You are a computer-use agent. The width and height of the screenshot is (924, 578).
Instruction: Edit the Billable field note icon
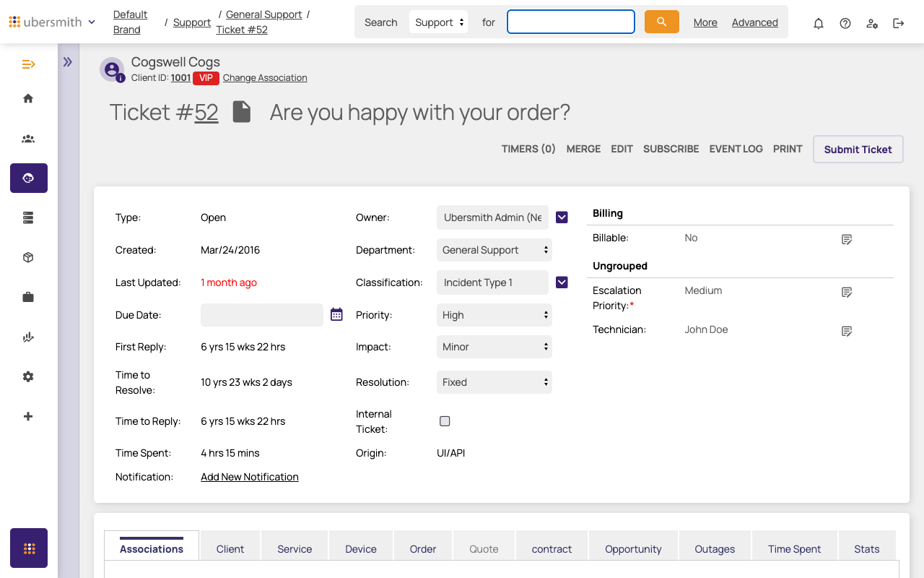(847, 239)
